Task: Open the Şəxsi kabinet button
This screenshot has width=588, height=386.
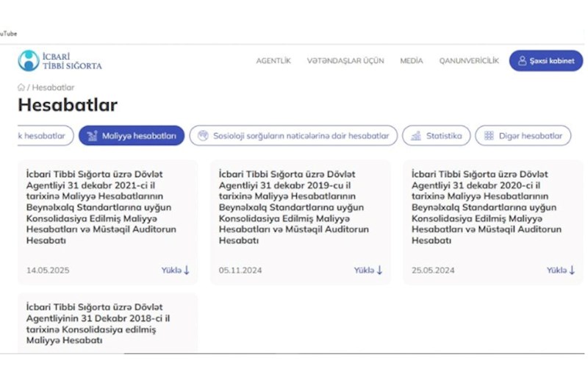Action: 546,61
